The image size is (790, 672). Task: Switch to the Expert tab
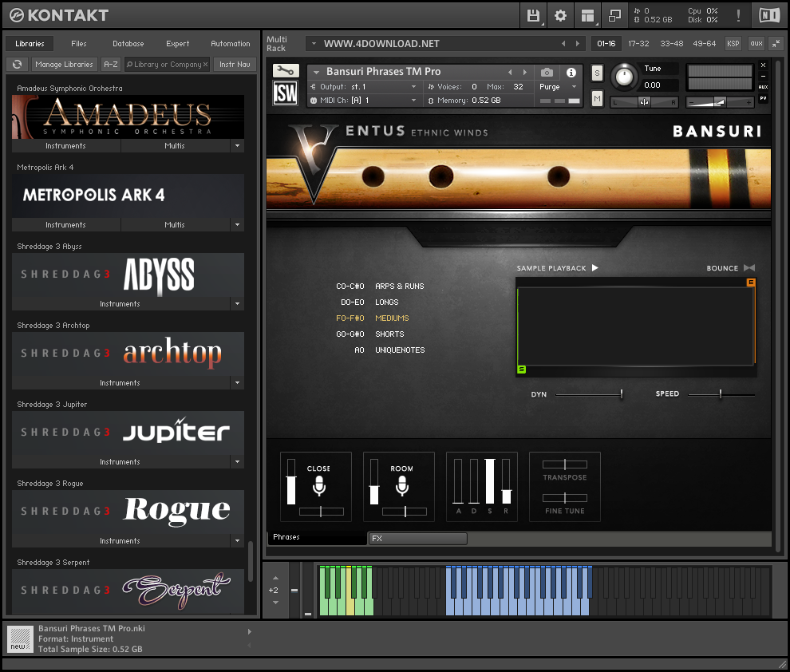178,44
